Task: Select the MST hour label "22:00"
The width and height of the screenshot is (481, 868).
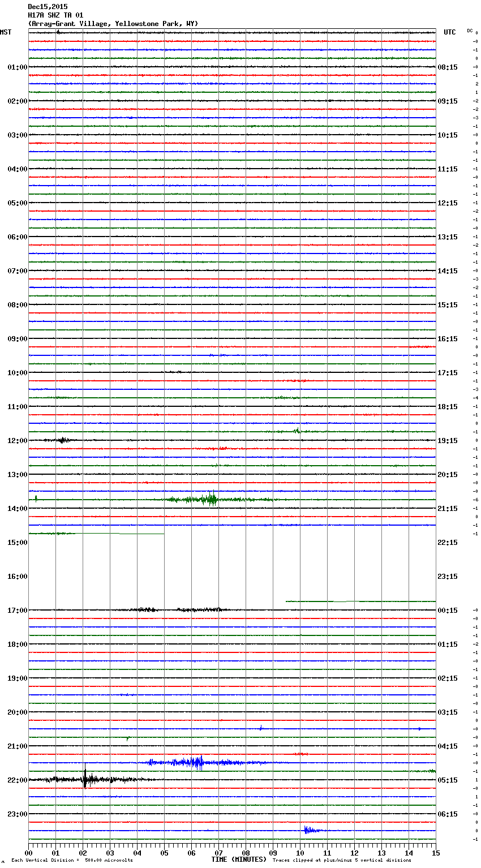Action: click(x=18, y=780)
